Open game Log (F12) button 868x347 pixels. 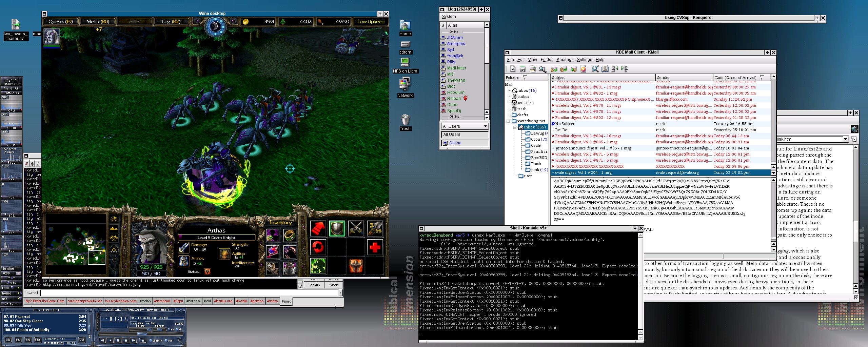tap(171, 22)
